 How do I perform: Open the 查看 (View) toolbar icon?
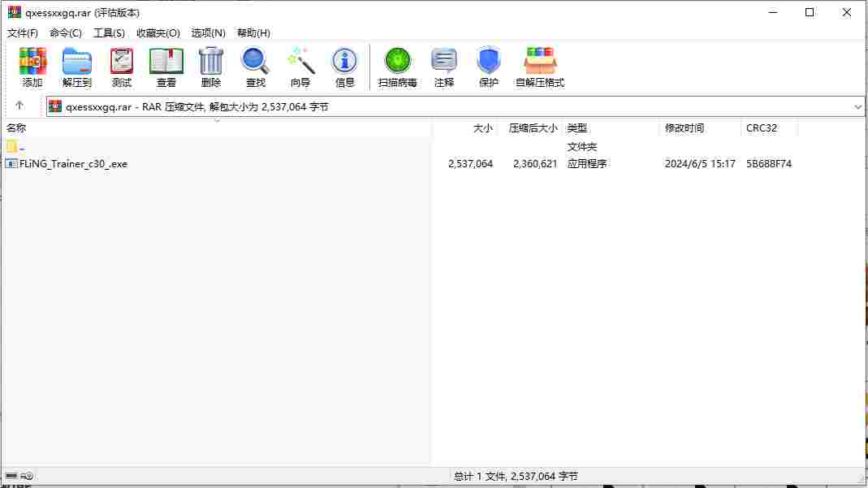click(x=166, y=67)
